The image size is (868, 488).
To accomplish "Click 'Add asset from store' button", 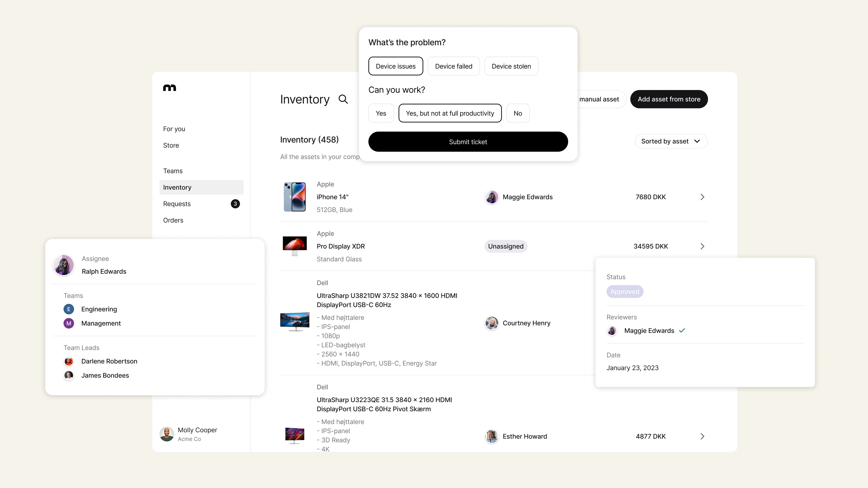I will tap(669, 99).
